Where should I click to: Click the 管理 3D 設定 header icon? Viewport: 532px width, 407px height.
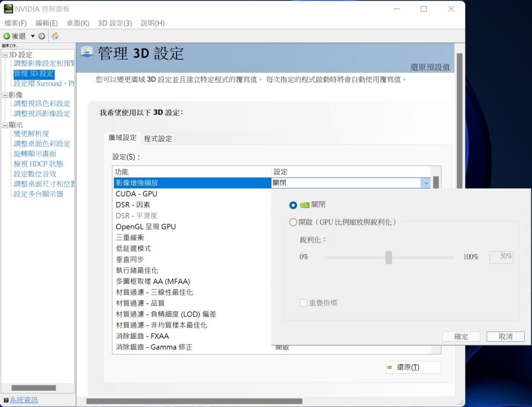tap(87, 52)
